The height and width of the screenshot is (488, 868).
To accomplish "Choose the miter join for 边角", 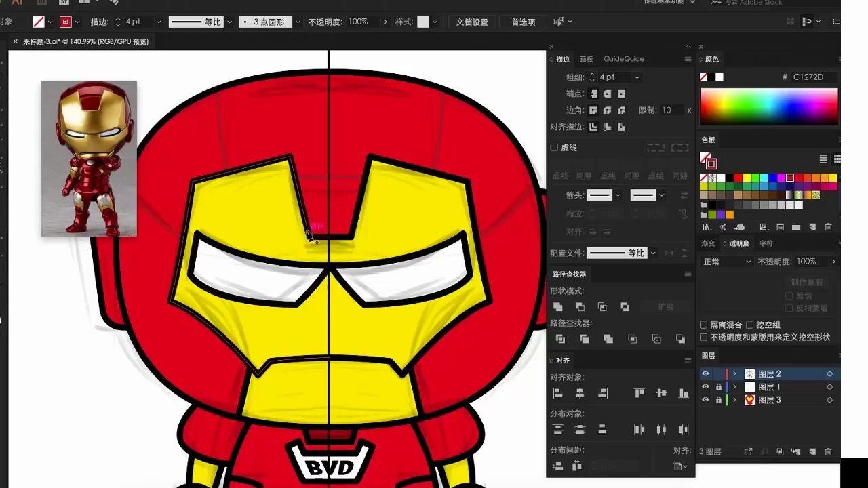I will [594, 110].
